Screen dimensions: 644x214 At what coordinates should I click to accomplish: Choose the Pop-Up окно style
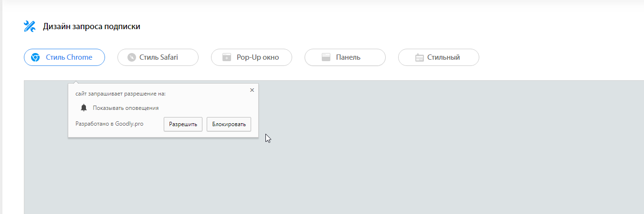(x=252, y=57)
